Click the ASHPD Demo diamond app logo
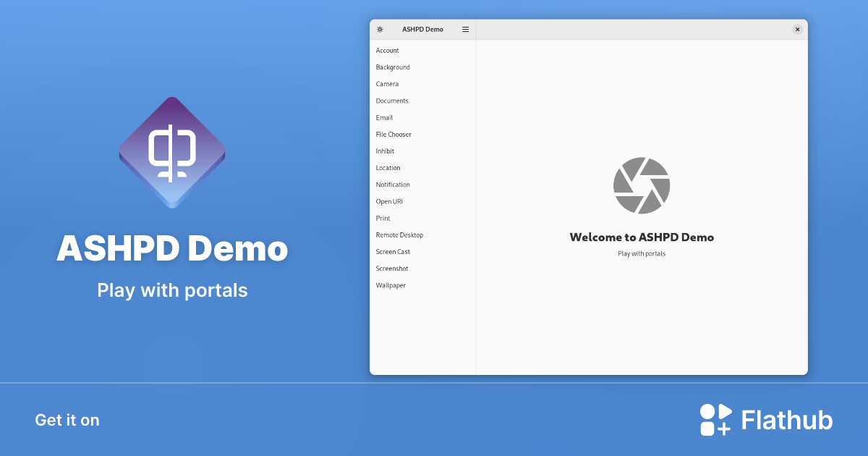 pos(171,152)
